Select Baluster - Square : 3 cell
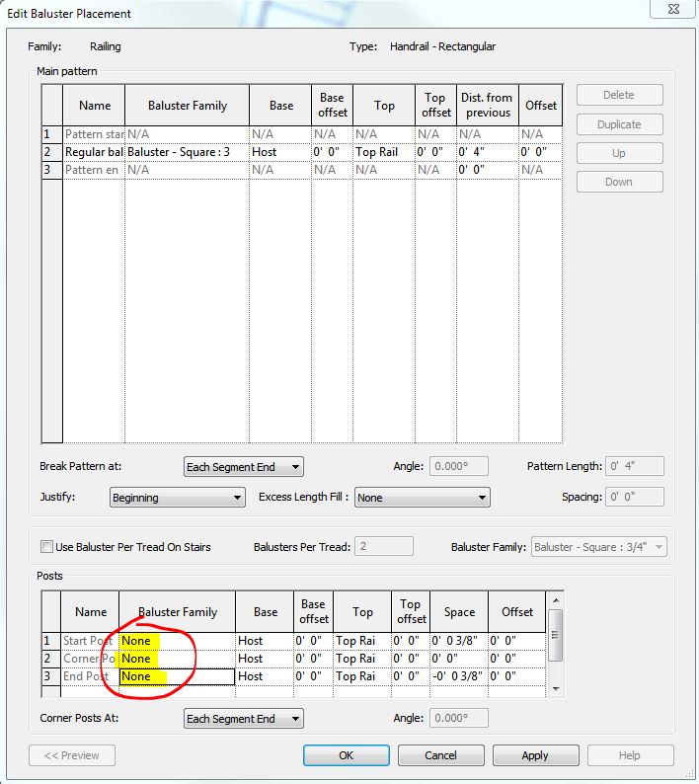Viewport: 699px width, 784px height. click(187, 152)
